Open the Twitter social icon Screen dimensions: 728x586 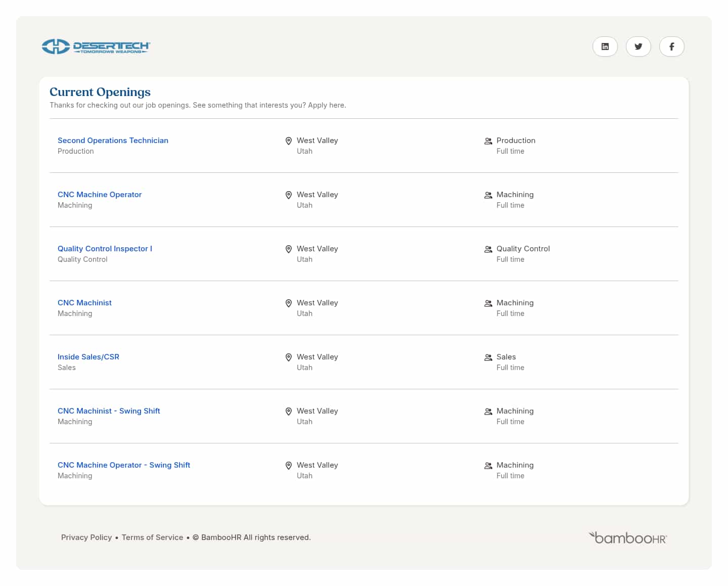pos(639,47)
